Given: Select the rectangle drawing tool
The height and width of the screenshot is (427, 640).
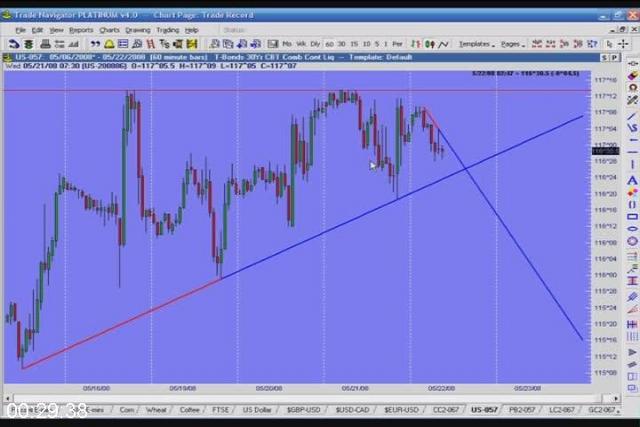Looking at the screenshot, I should [x=632, y=217].
